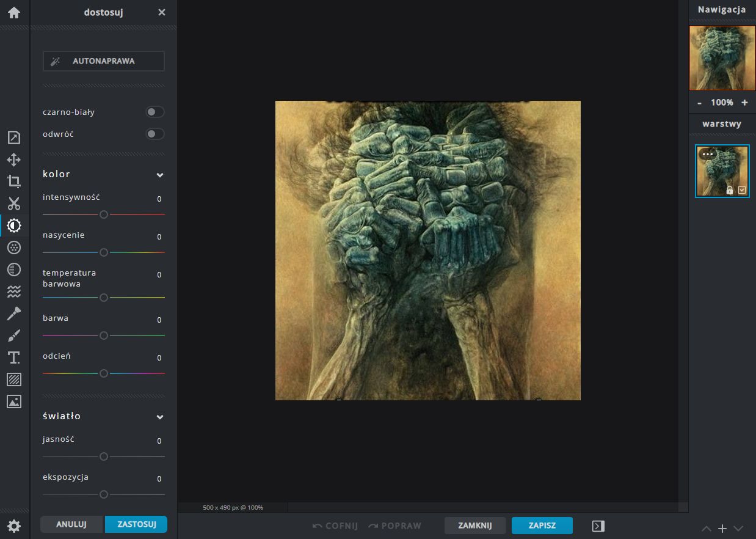Click ZASTOSUJ to apply adjustments
This screenshot has width=756, height=539.
point(137,524)
